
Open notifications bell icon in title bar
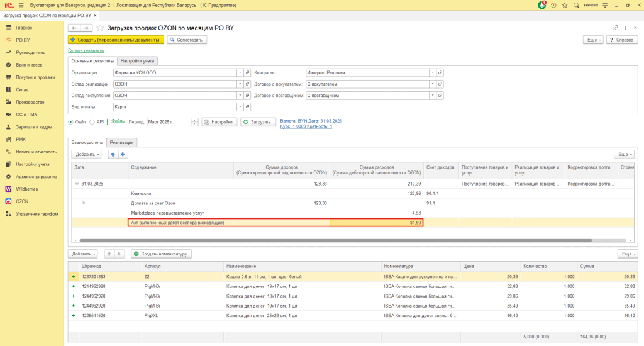[542, 5]
